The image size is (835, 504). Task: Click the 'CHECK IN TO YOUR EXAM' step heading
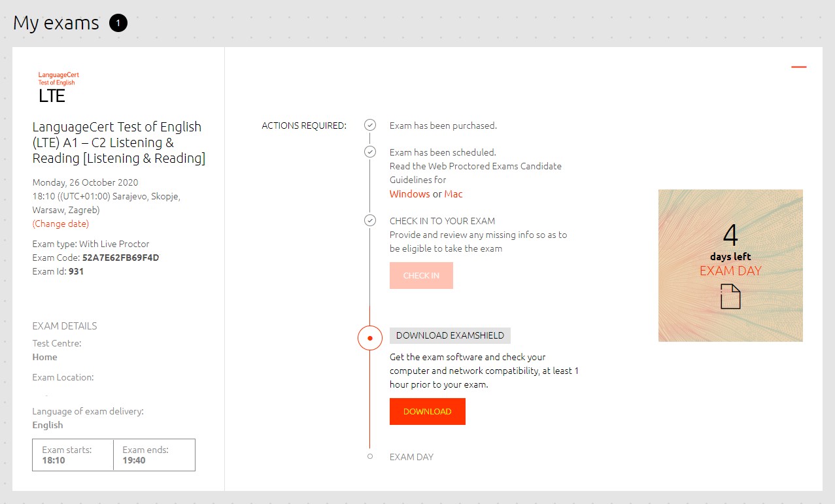pos(442,221)
